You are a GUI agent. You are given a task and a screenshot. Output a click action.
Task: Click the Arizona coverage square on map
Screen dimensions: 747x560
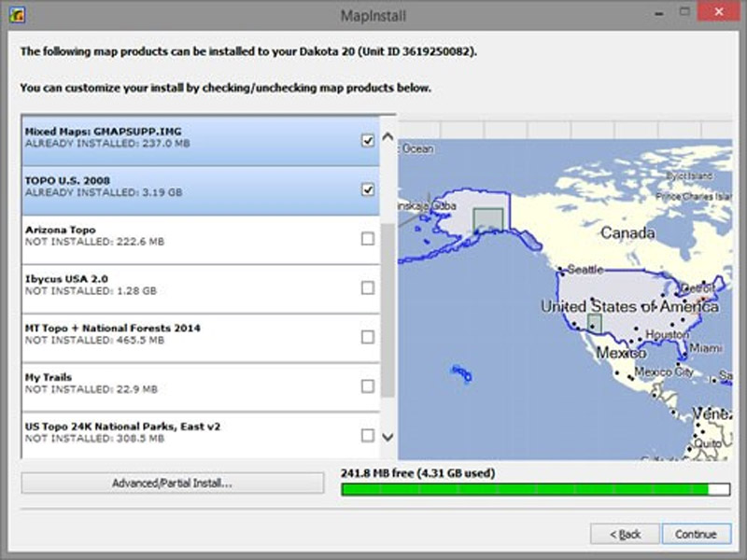[595, 323]
